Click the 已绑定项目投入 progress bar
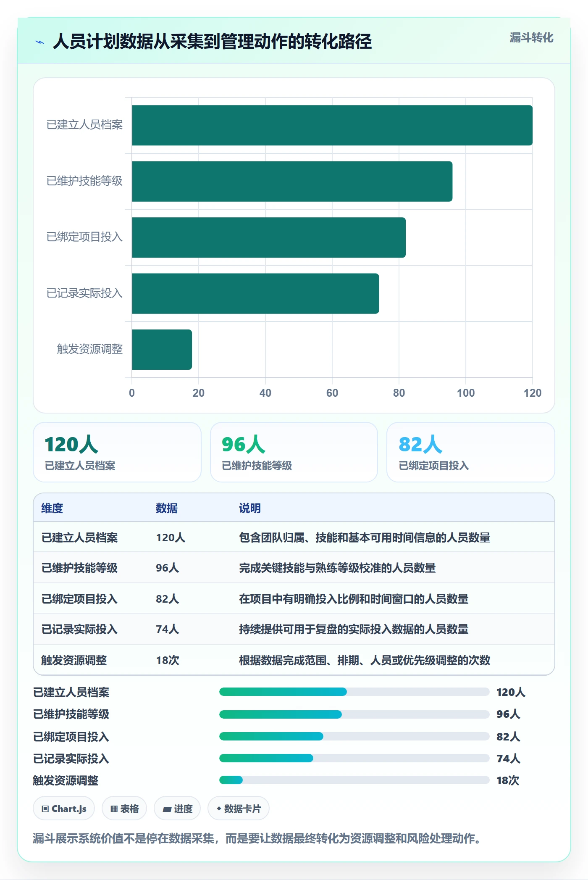 click(354, 736)
